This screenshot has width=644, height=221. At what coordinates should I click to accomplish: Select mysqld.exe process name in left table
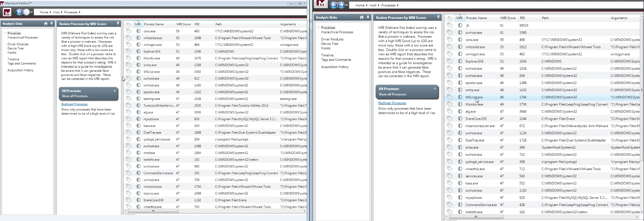151,119
